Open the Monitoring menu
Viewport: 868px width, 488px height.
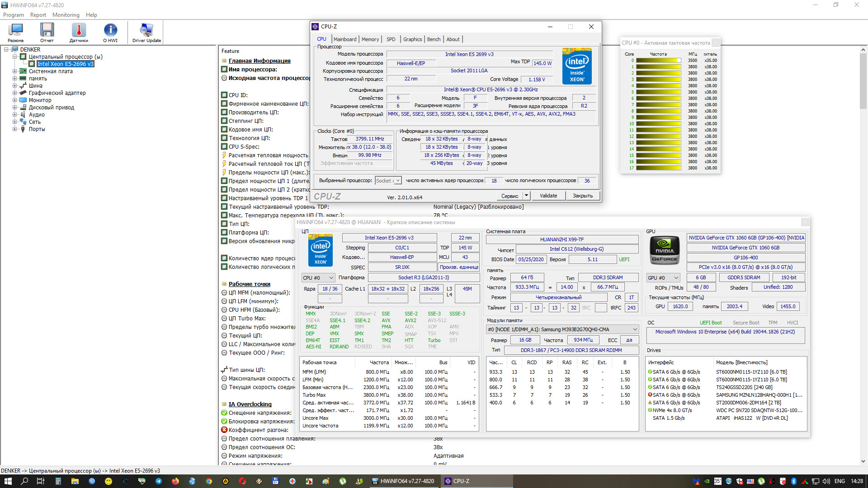click(66, 15)
